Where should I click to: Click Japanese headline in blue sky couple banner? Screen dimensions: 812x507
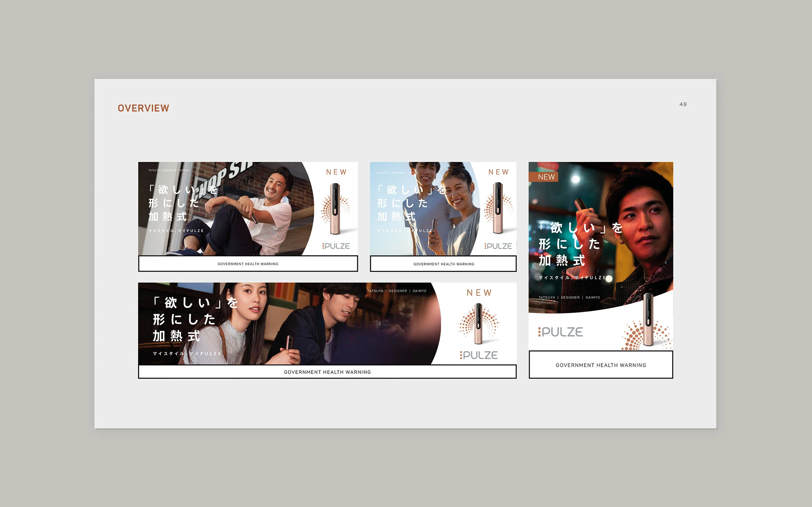pyautogui.click(x=412, y=203)
